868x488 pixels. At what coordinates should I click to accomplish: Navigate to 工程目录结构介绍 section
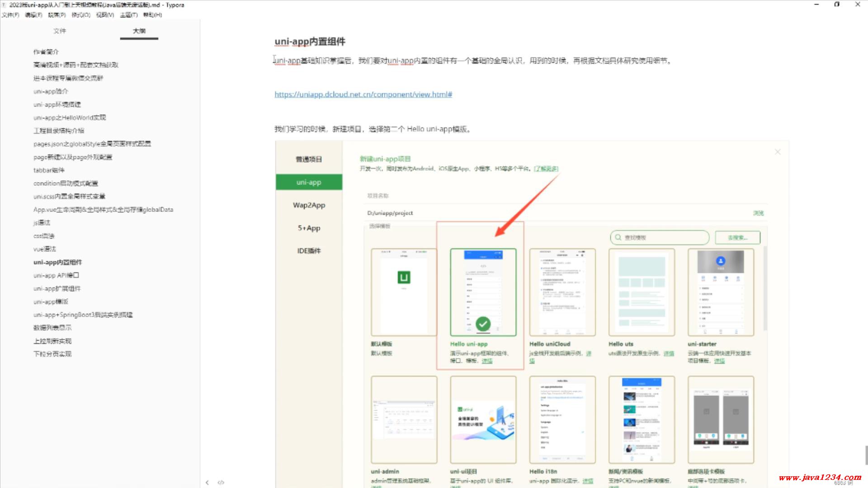point(59,131)
